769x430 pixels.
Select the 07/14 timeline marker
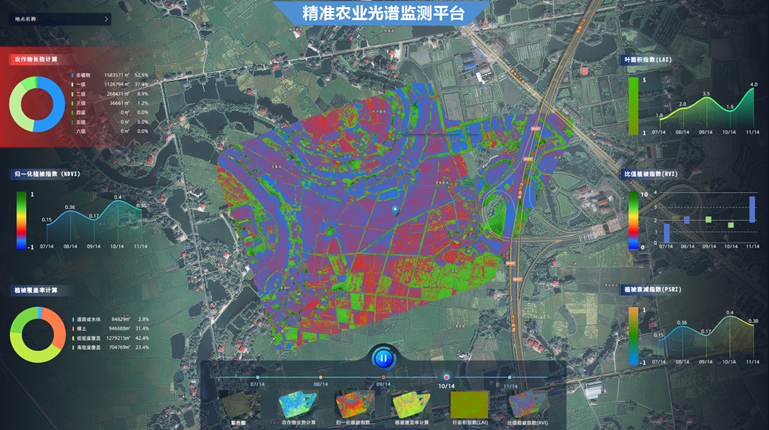257,378
